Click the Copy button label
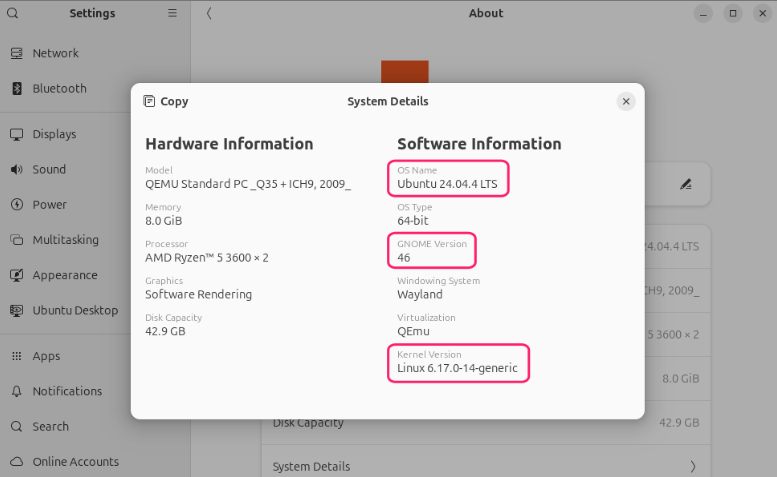The image size is (777, 477). coord(174,102)
